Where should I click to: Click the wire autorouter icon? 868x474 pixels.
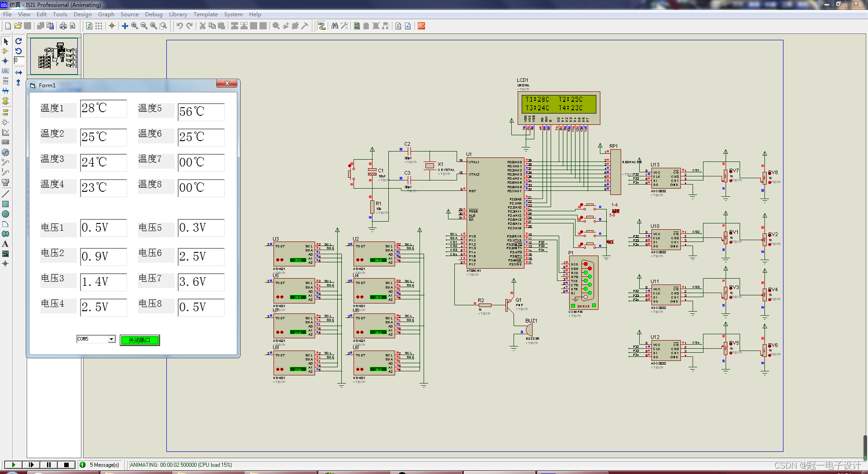coord(321,26)
